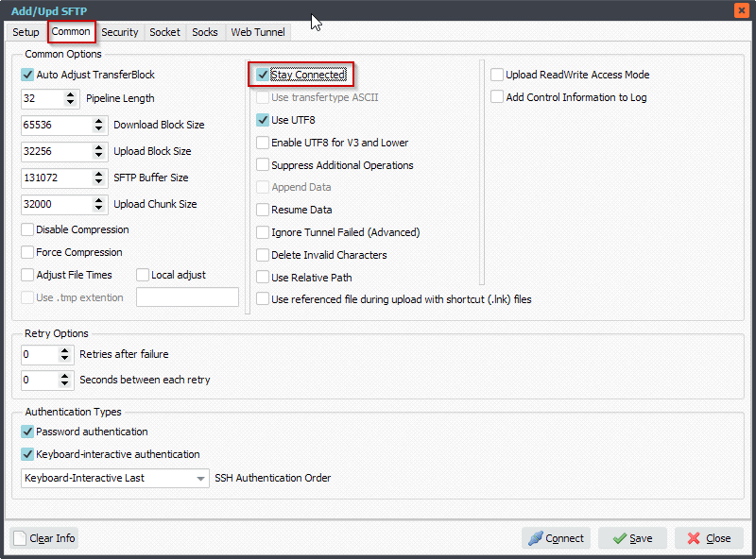
Task: Check Use Relative Path
Action: [261, 277]
